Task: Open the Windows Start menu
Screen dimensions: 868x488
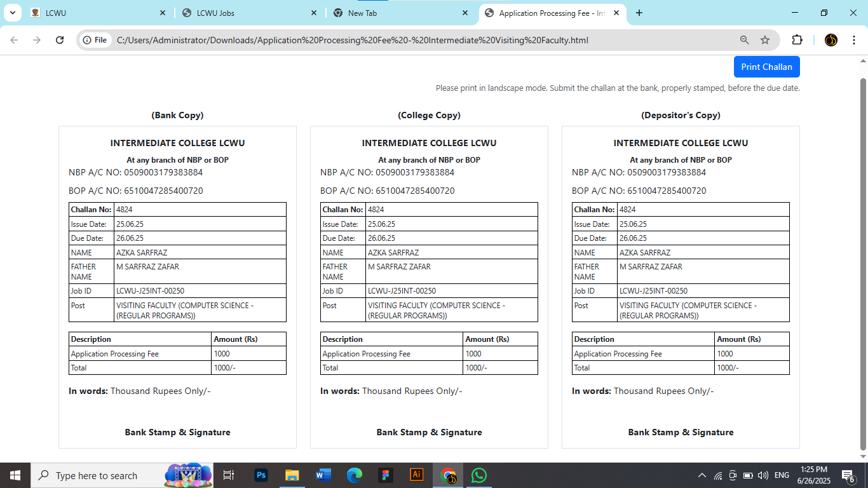Action: [x=15, y=475]
